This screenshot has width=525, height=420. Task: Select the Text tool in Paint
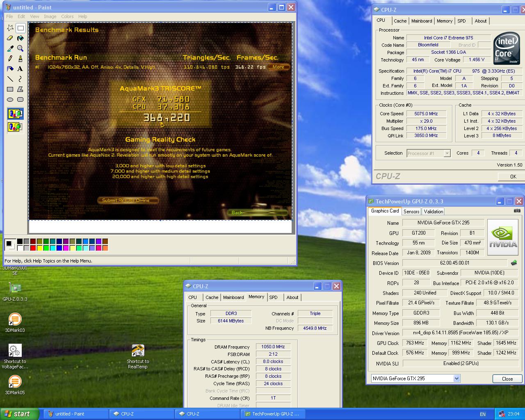[21, 69]
